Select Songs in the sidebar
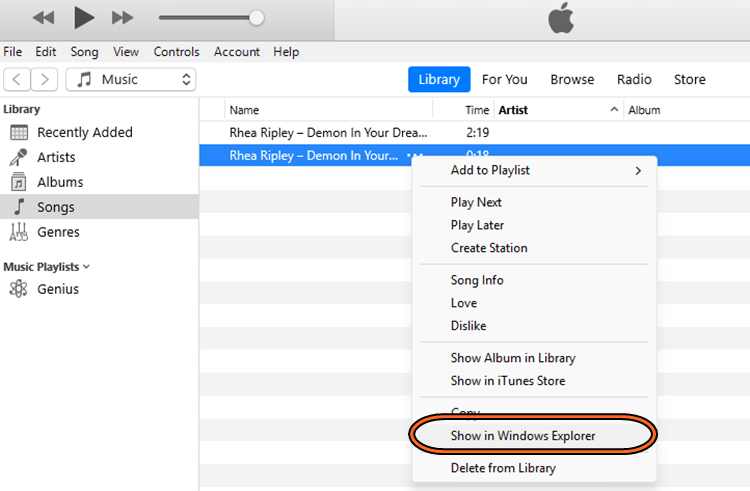The height and width of the screenshot is (491, 750). [99, 207]
